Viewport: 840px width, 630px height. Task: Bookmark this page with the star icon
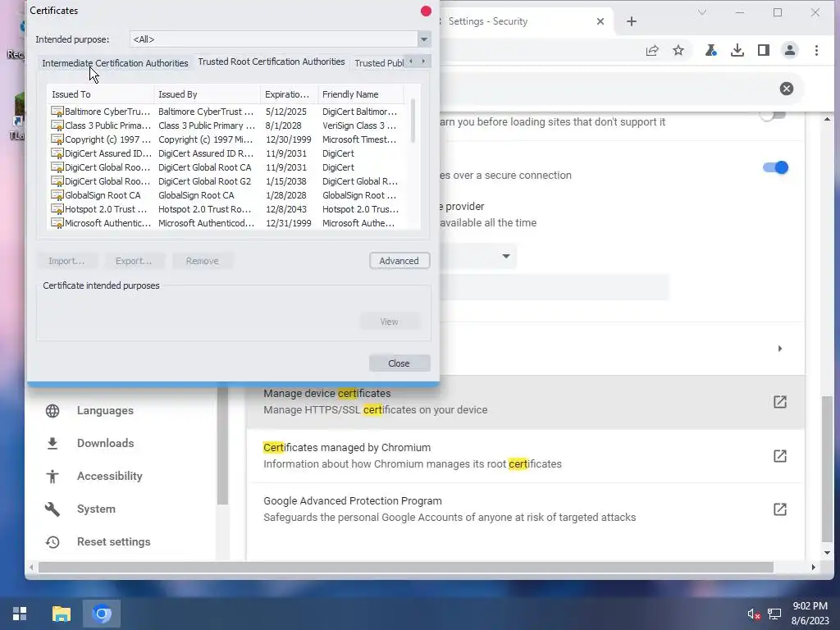tap(678, 51)
